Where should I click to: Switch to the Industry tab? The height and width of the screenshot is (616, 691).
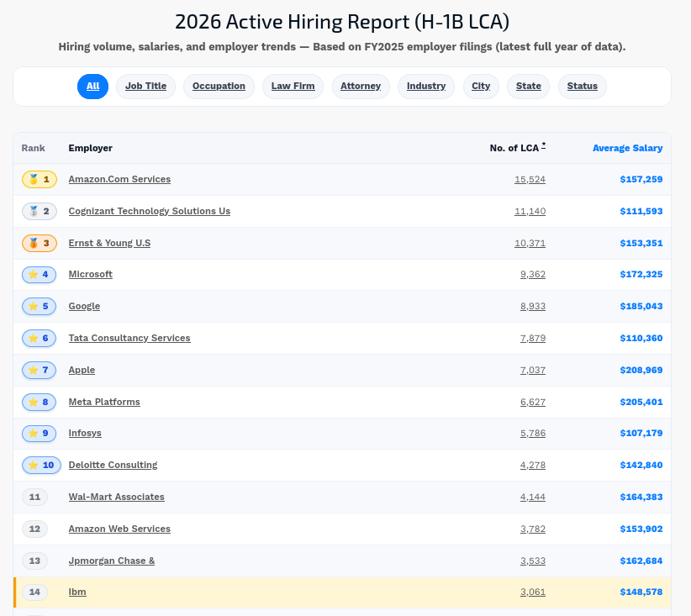click(426, 87)
